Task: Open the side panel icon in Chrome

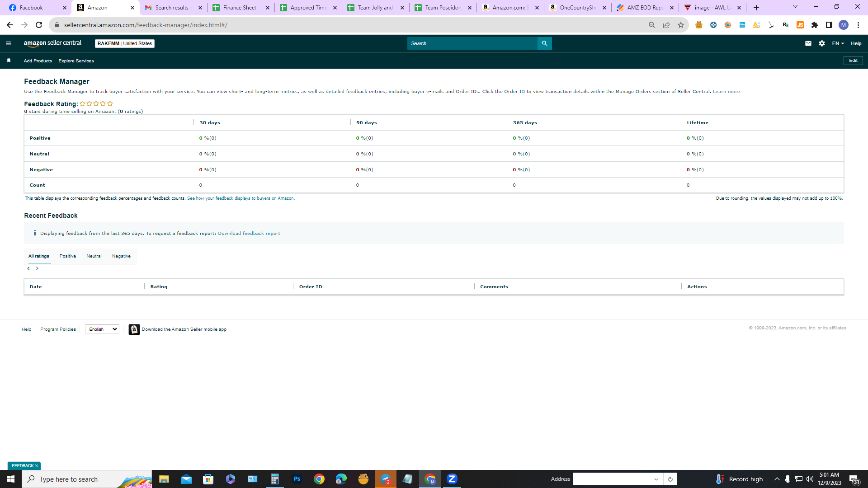Action: (x=829, y=25)
